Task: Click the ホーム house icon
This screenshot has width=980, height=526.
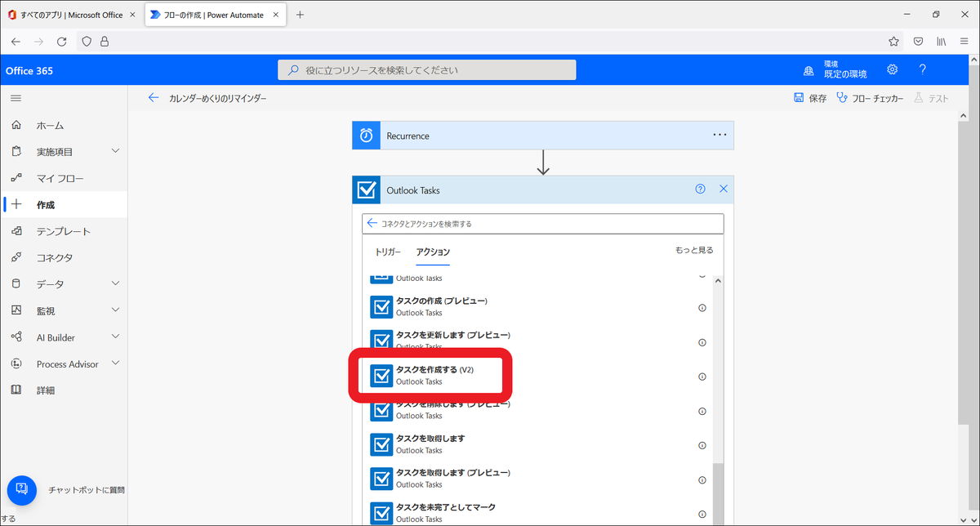Action: [16, 125]
